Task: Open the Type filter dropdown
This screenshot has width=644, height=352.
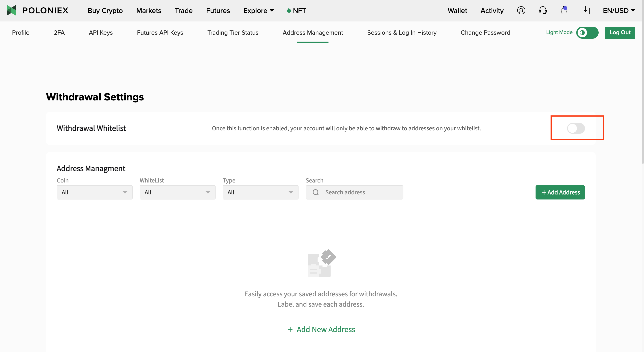Action: click(x=260, y=192)
